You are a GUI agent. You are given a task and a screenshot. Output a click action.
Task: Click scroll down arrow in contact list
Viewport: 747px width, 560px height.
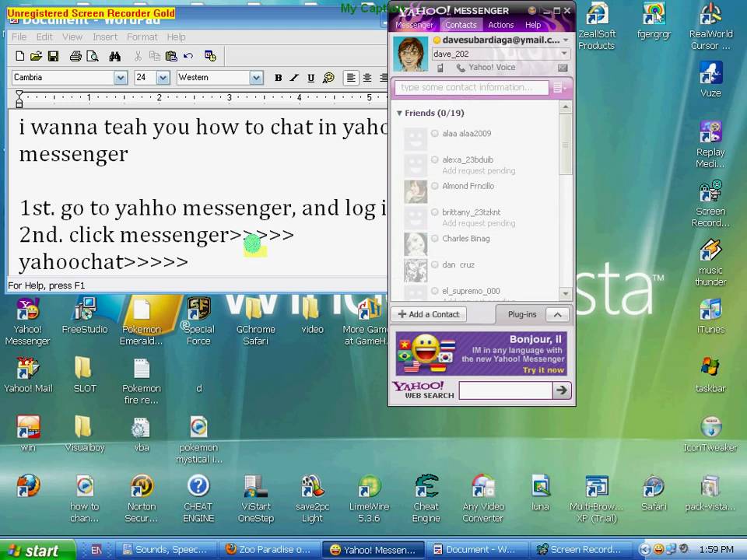click(x=566, y=293)
